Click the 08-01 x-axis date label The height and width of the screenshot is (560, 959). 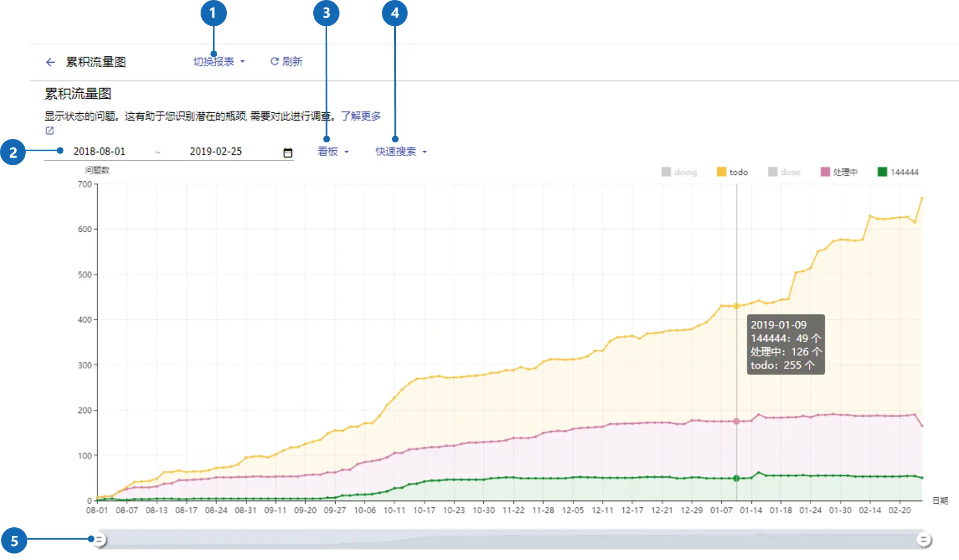coord(97,510)
